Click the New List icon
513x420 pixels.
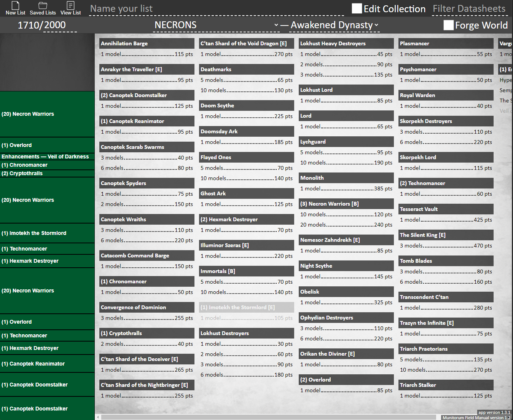tap(15, 8)
